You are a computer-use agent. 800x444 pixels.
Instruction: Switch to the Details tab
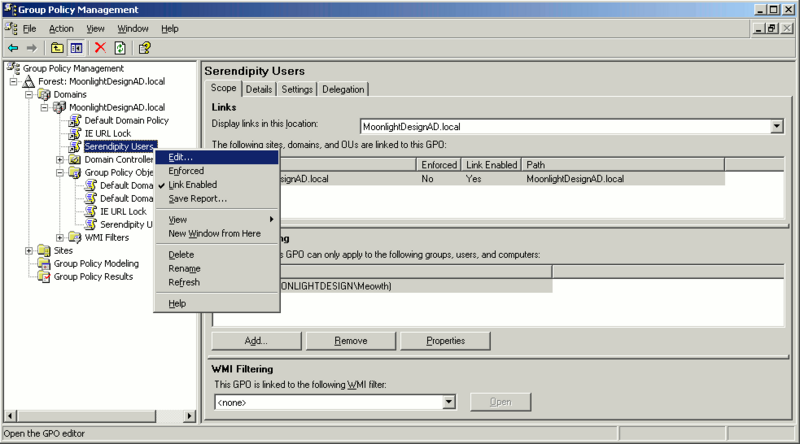(259, 89)
